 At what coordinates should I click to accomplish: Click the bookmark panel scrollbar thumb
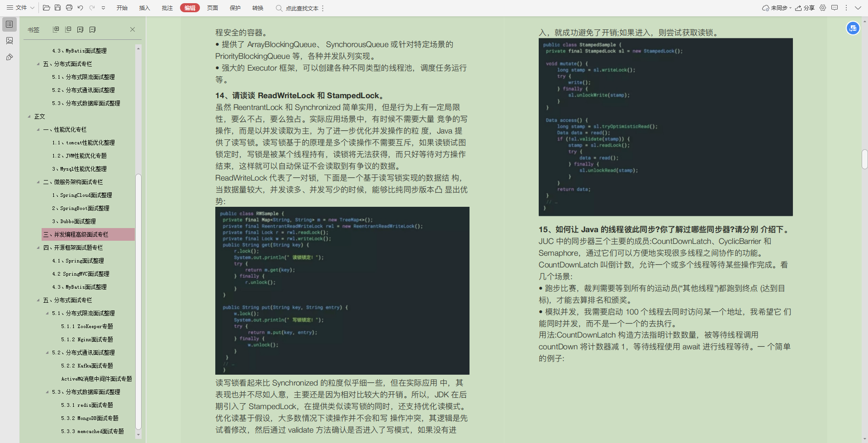click(138, 301)
